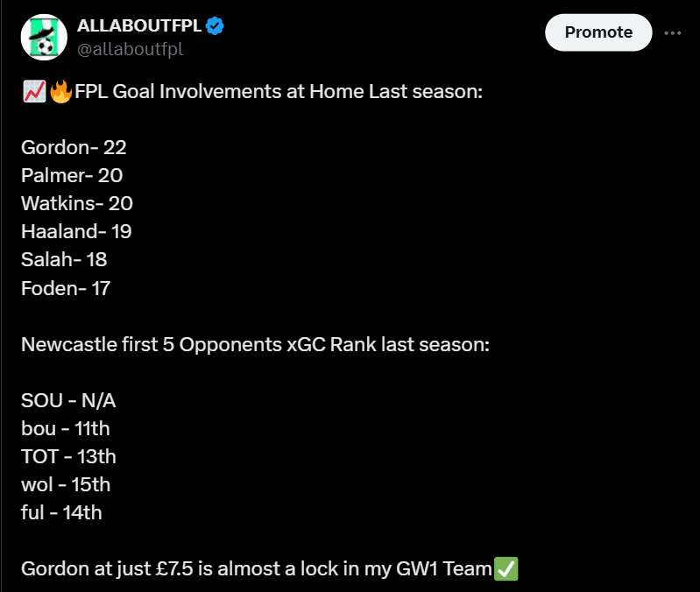Click the green check mark emoji
This screenshot has width=700, height=592.
click(506, 569)
